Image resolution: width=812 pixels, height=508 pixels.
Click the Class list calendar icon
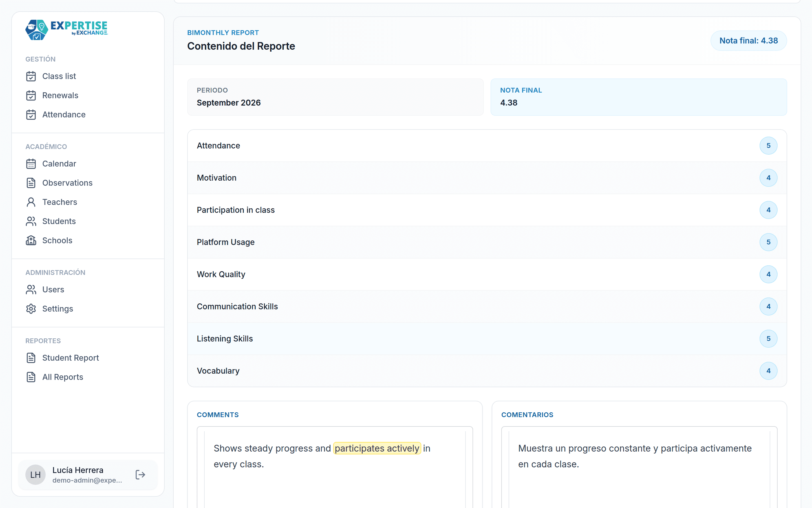31,76
